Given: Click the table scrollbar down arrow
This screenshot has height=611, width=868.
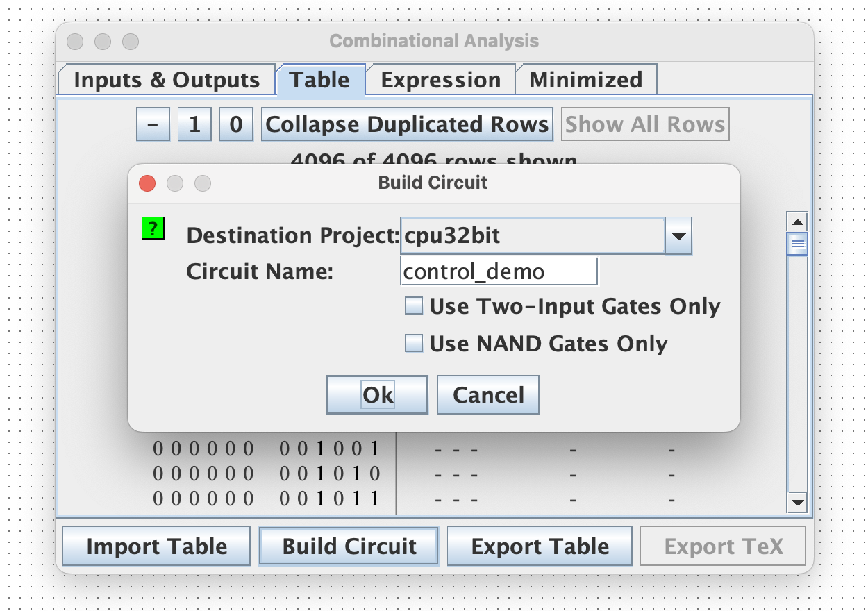Looking at the screenshot, I should (798, 502).
